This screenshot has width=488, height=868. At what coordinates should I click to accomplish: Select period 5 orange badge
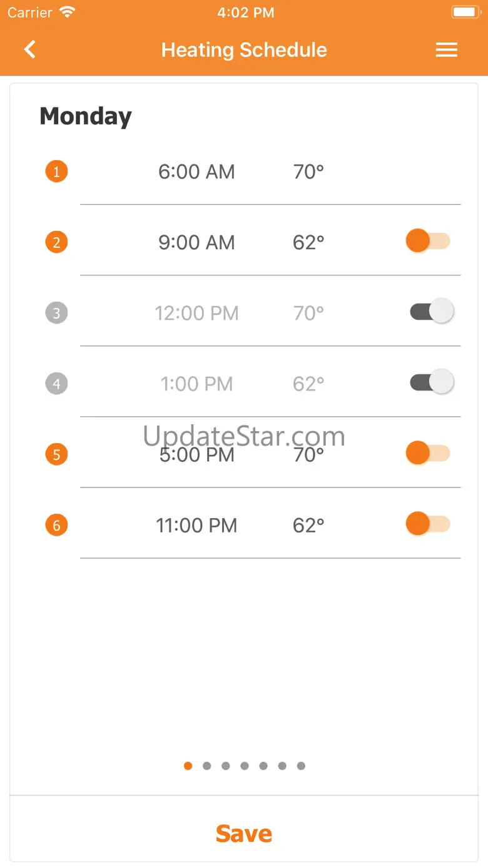click(56, 454)
